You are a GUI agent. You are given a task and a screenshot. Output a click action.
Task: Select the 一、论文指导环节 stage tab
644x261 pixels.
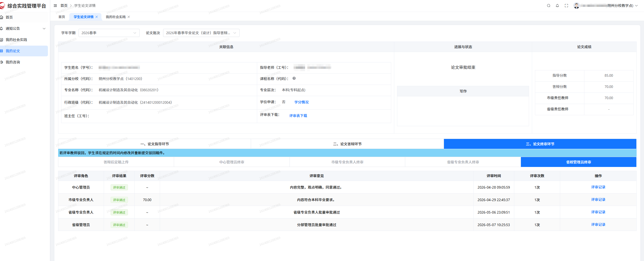tap(154, 144)
